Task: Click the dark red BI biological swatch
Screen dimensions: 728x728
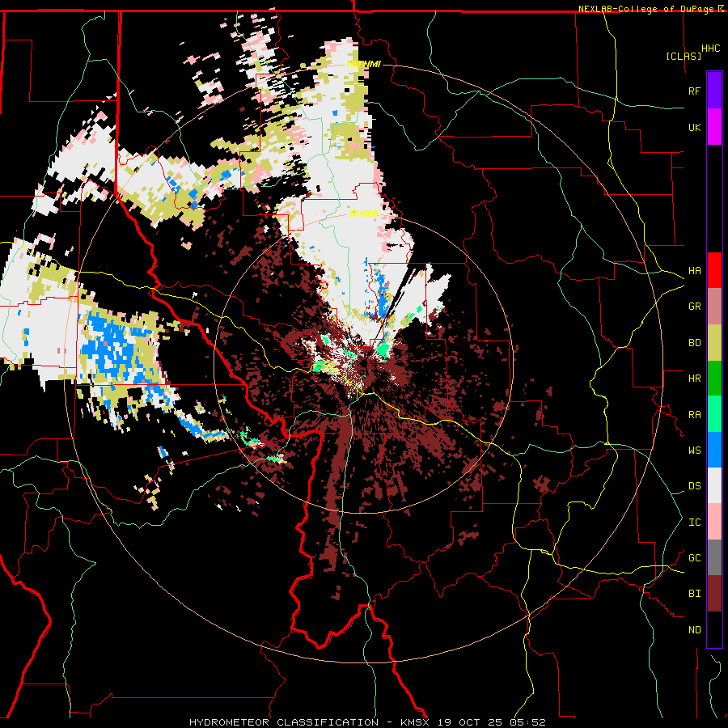Action: [x=714, y=594]
